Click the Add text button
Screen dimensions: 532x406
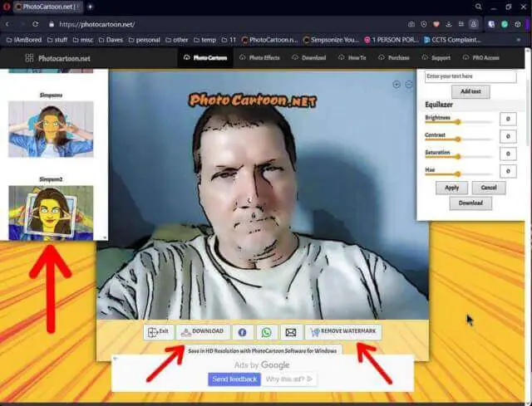point(470,91)
